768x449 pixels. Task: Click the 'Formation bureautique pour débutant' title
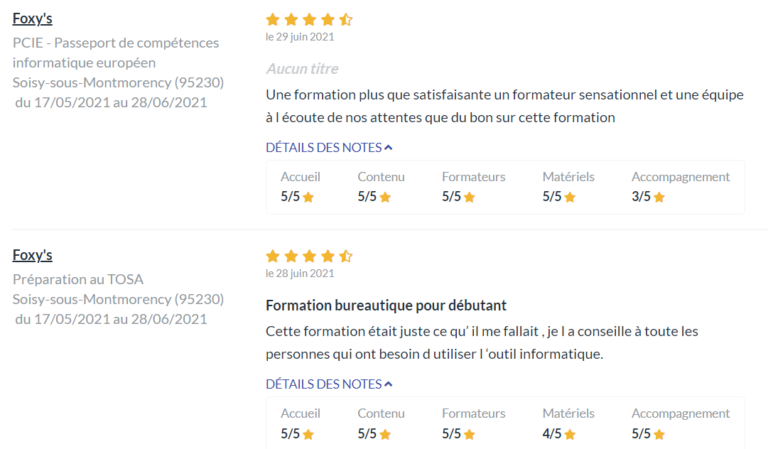pyautogui.click(x=386, y=306)
